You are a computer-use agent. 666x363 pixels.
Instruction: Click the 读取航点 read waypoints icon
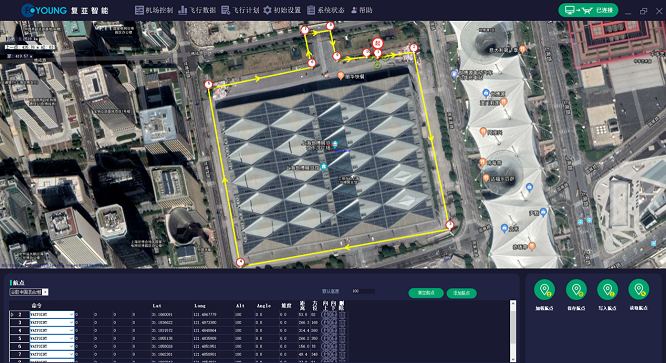[x=639, y=290]
